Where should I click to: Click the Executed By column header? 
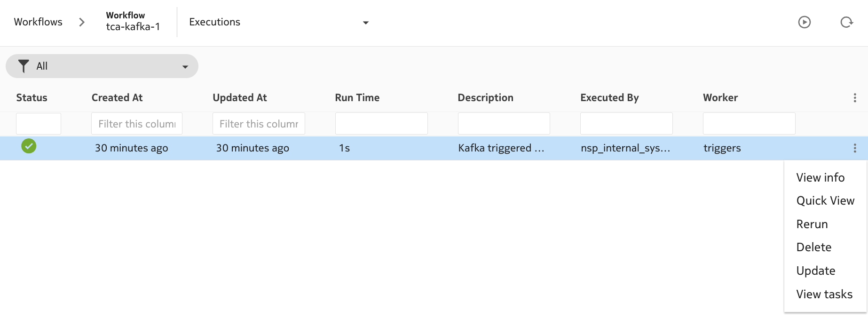tap(609, 98)
